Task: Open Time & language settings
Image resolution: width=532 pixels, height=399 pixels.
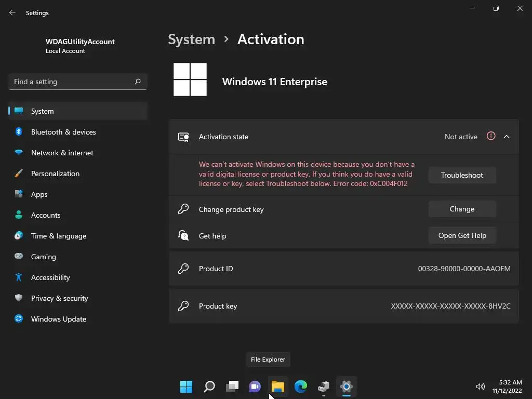Action: coord(78,236)
